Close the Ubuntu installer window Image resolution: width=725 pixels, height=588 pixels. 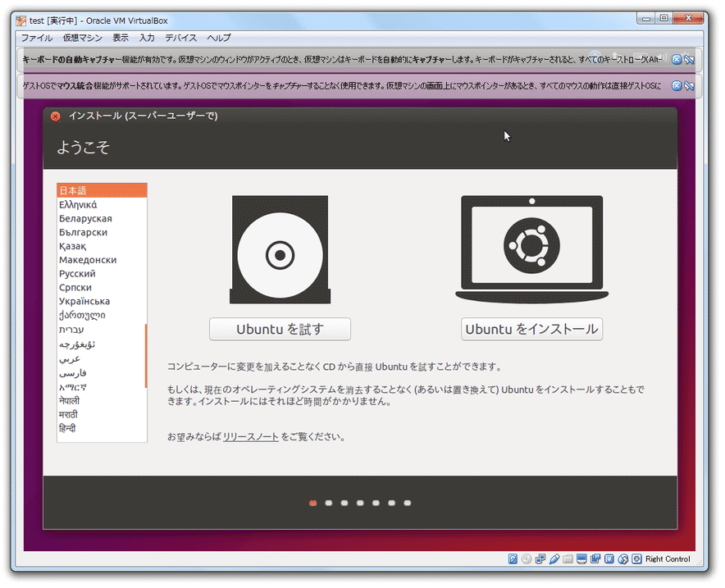(56, 116)
